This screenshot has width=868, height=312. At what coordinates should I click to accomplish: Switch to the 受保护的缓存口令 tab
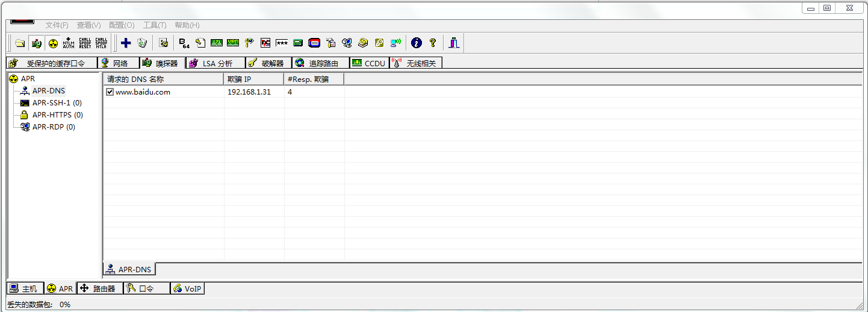[52, 63]
